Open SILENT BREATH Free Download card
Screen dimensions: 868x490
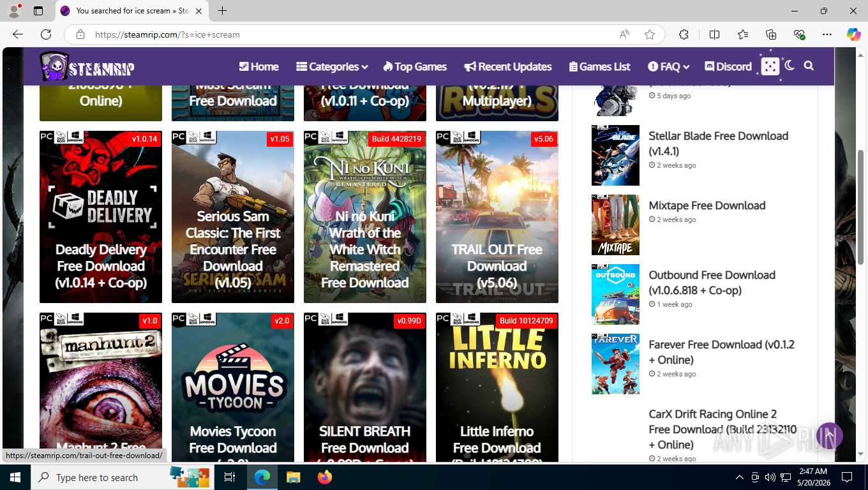(365, 387)
